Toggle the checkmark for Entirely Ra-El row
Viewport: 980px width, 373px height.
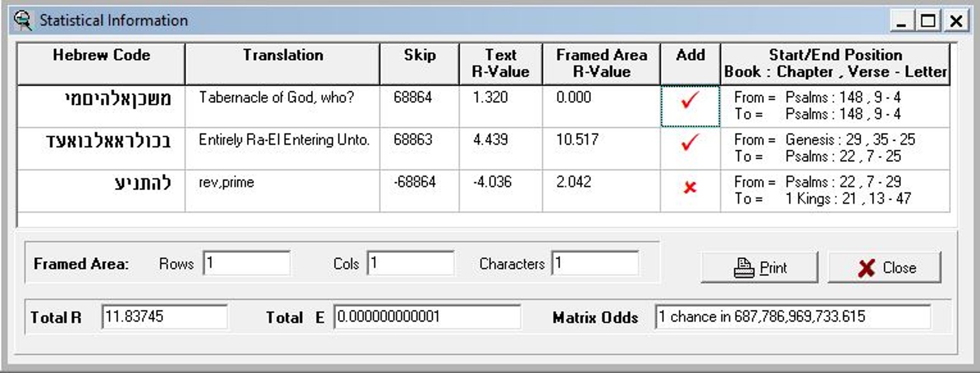(690, 142)
